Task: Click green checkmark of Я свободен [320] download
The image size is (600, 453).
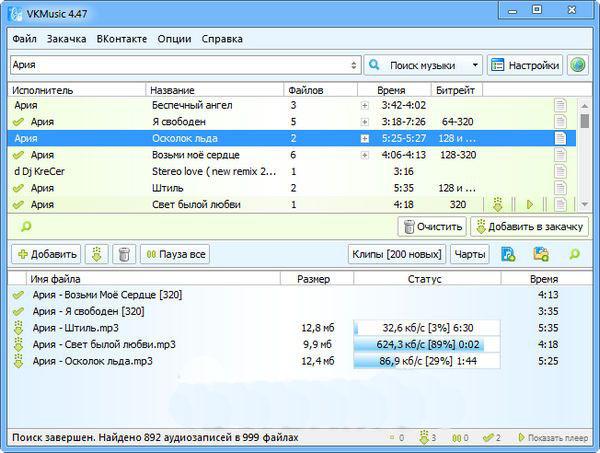Action: [18, 311]
